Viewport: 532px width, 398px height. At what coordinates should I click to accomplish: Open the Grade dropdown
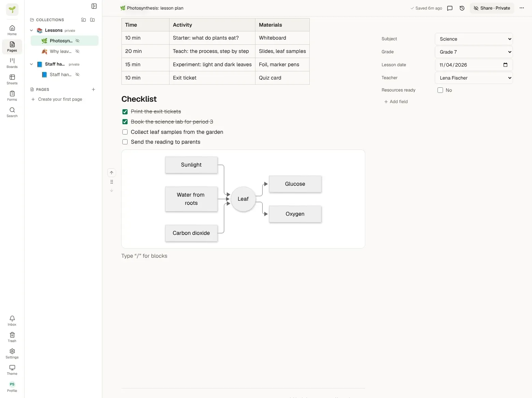[x=474, y=52]
